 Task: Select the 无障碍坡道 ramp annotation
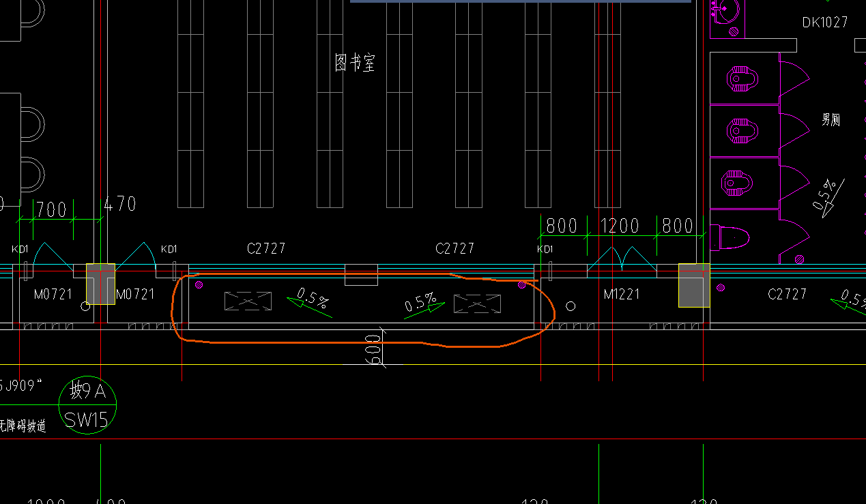click(23, 426)
